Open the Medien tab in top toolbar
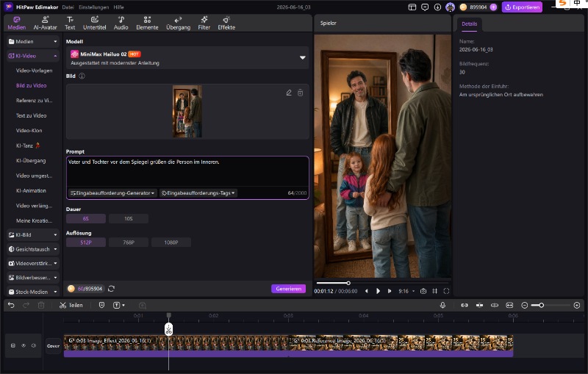Screen dimensions: 588x374 tap(16, 24)
